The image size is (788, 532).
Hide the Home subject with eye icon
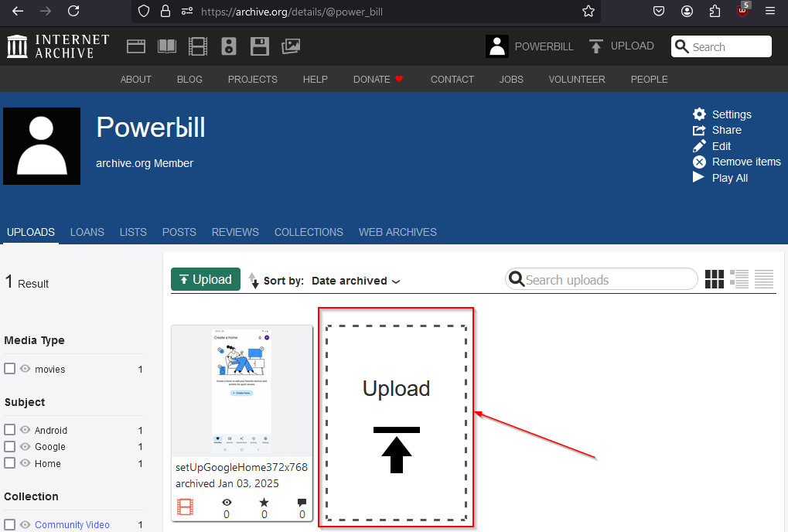[26, 463]
